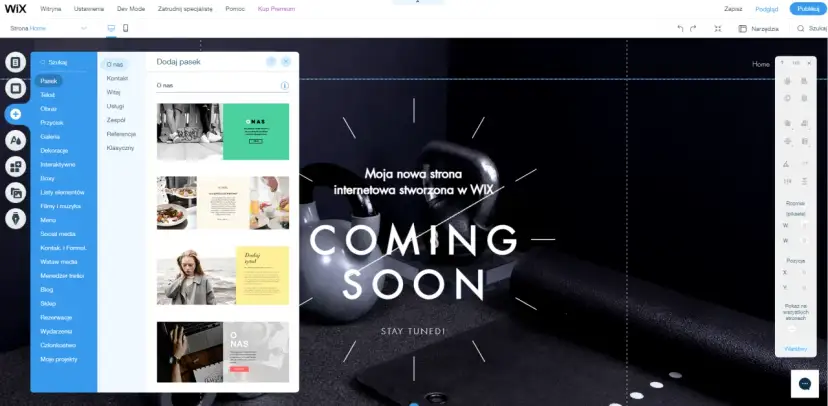Viewport: 828px width, 406px height.
Task: Choose the green O NAS strip template
Action: [255, 131]
